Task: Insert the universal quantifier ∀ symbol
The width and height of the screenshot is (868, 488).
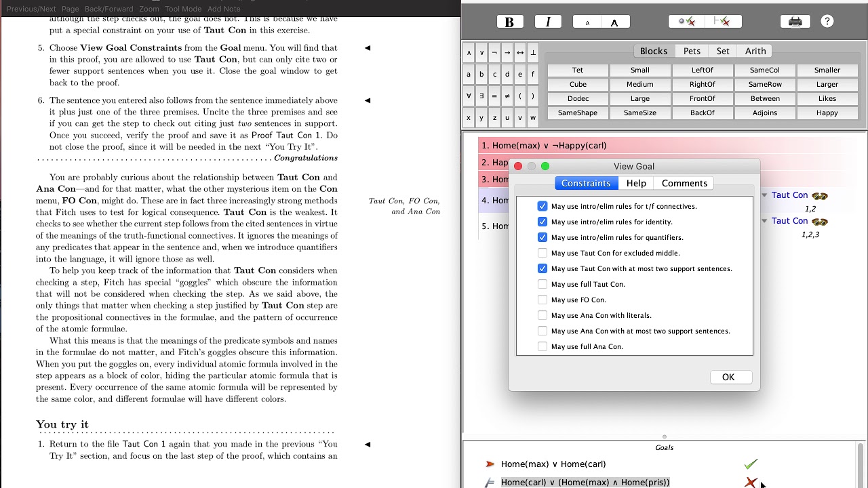Action: tap(469, 96)
